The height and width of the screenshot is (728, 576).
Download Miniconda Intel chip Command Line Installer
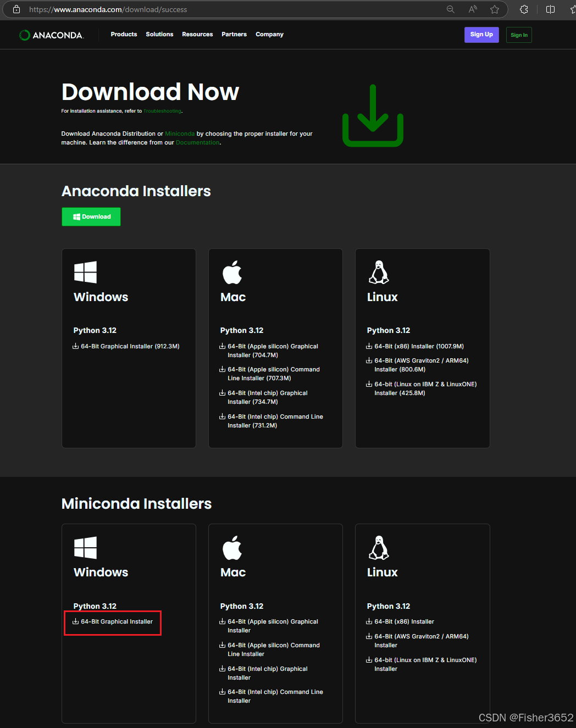pyautogui.click(x=271, y=696)
